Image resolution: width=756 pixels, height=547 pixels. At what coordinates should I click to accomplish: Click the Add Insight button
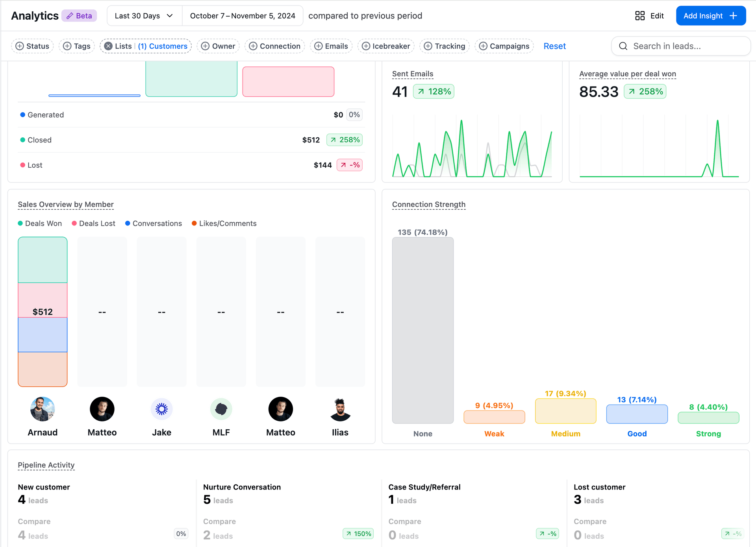[710, 16]
